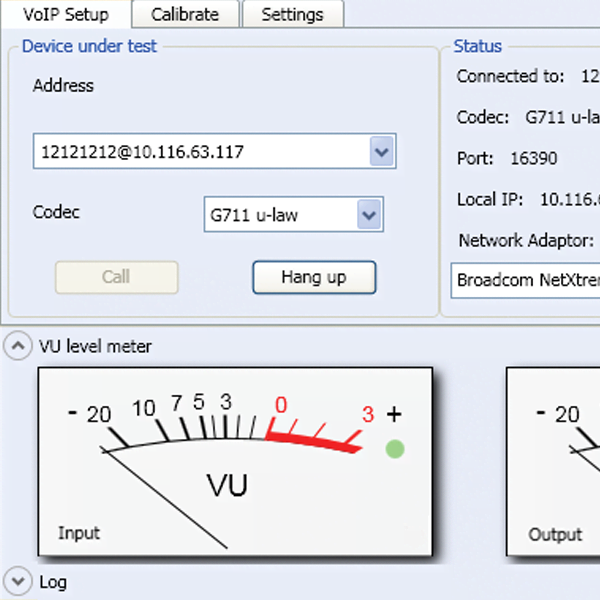The height and width of the screenshot is (600, 600).
Task: Click the greyed-out Call button
Action: [116, 277]
